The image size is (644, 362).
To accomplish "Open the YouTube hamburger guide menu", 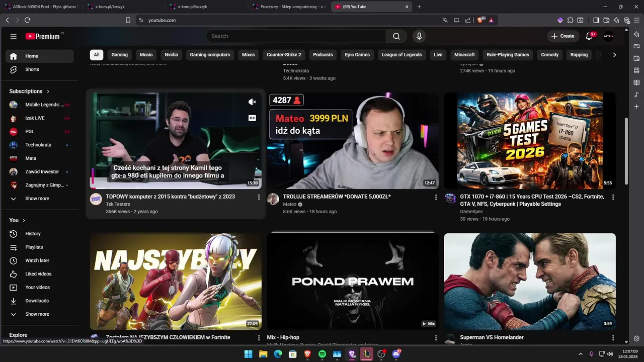I will tap(14, 36).
